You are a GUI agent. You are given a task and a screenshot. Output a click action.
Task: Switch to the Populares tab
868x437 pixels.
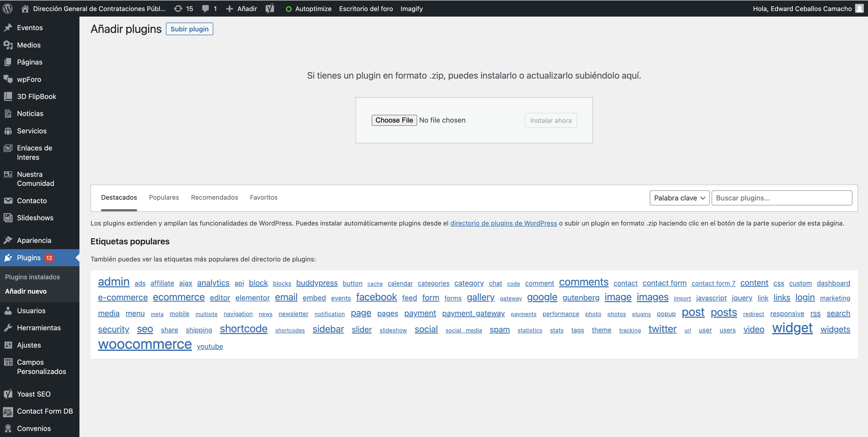164,198
